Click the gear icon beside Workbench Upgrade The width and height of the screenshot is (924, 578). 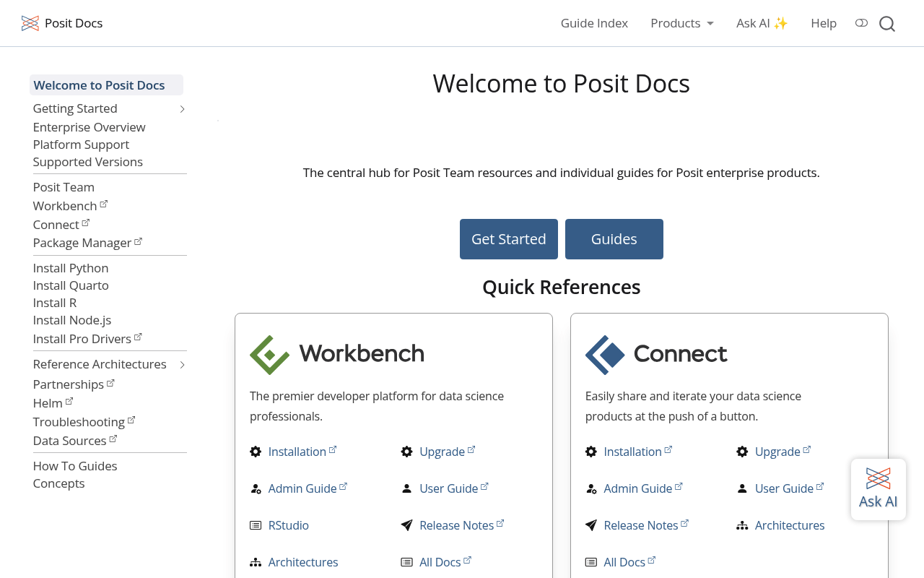tap(407, 452)
